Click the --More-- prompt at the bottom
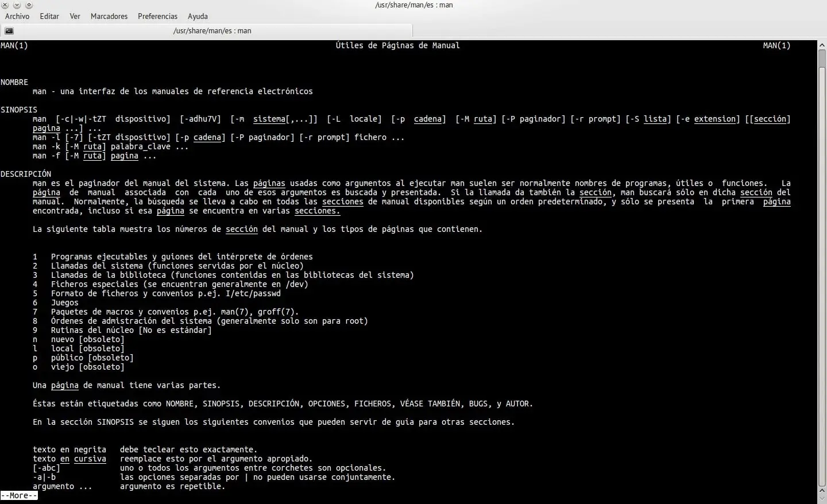The height and width of the screenshot is (504, 827). 19,495
